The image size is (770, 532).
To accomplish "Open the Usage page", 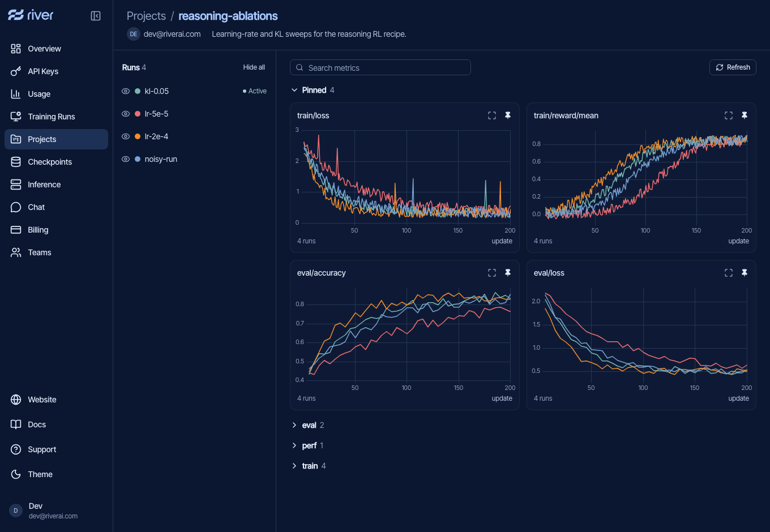I will 56,94.
